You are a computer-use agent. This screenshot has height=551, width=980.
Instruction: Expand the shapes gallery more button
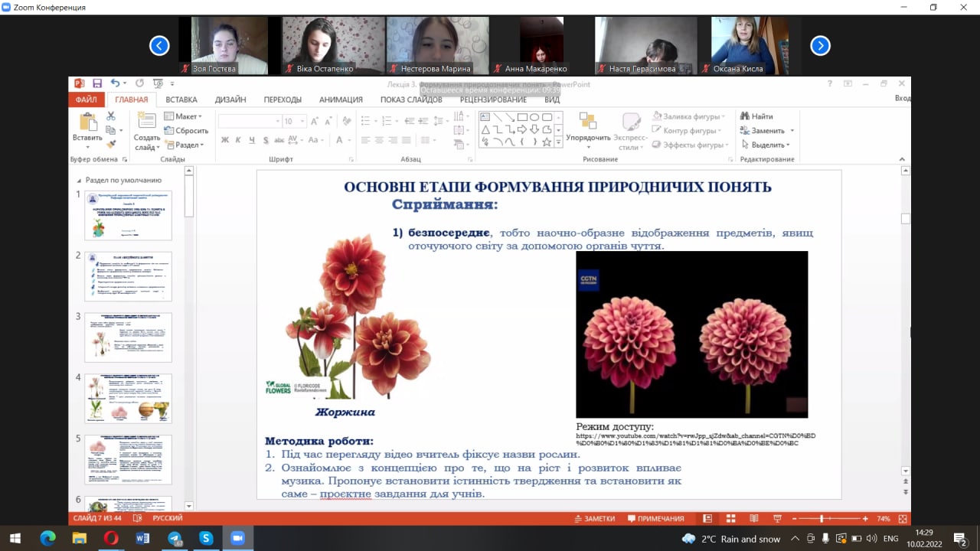point(558,142)
